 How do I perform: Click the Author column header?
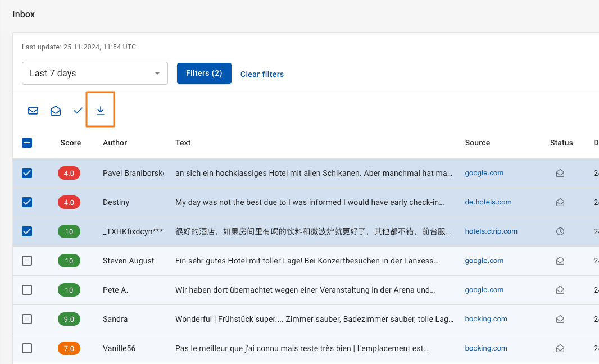tap(115, 143)
